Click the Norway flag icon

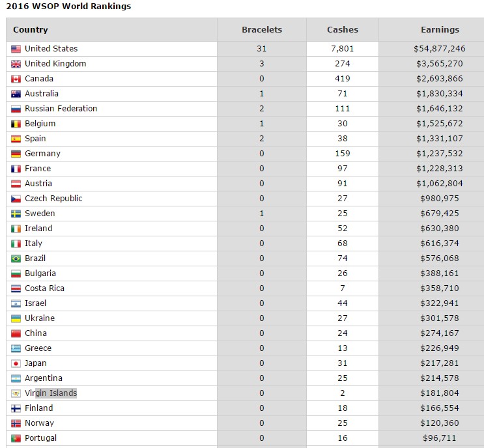point(16,423)
